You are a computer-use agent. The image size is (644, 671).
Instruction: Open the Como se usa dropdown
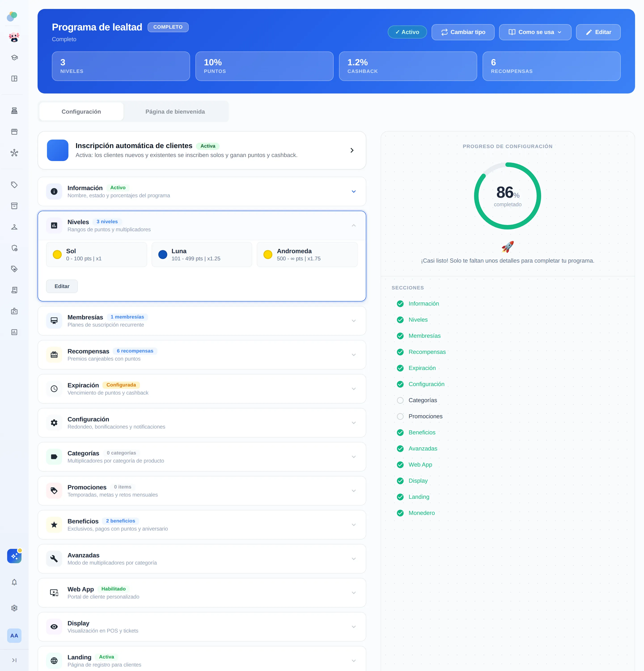pos(535,32)
